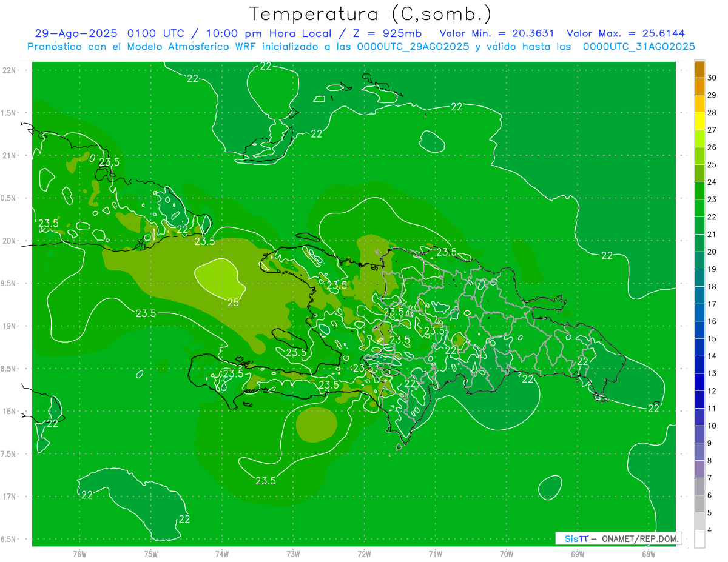Image resolution: width=728 pixels, height=562 pixels.
Task: Click the legend value "14"
Action: point(712,356)
